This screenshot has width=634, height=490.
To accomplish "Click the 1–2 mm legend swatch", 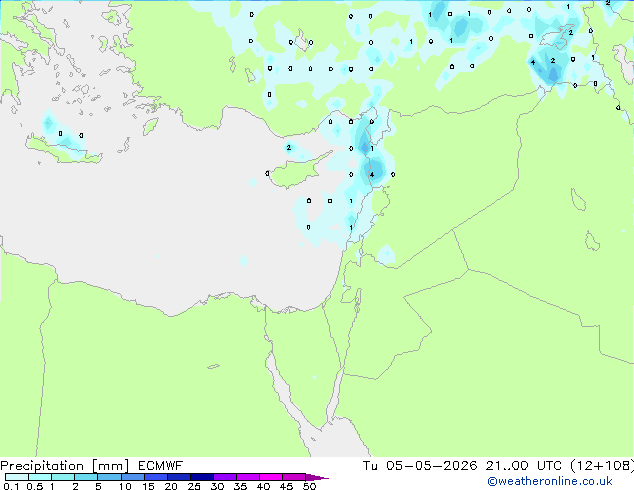I will tap(63, 477).
